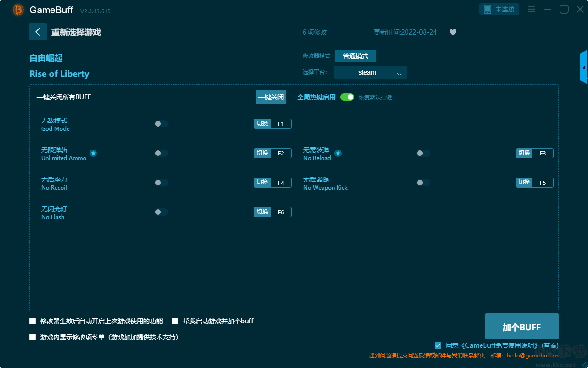
Task: Disable the global hotkey toggle
Action: tap(347, 97)
